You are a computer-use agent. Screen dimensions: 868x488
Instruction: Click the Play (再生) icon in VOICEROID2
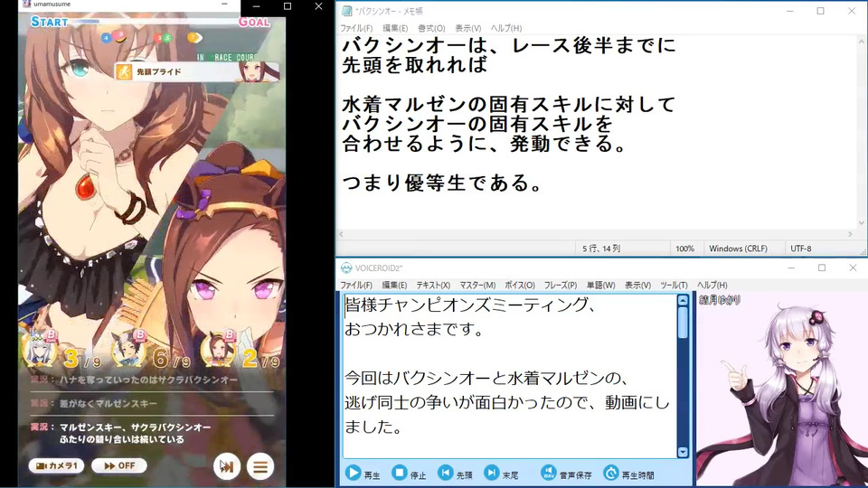354,473
